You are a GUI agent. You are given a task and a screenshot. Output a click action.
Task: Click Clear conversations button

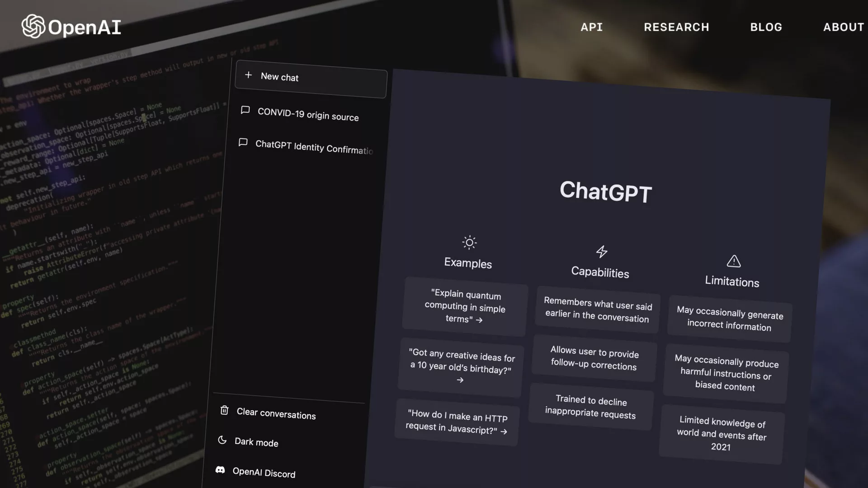pos(276,414)
